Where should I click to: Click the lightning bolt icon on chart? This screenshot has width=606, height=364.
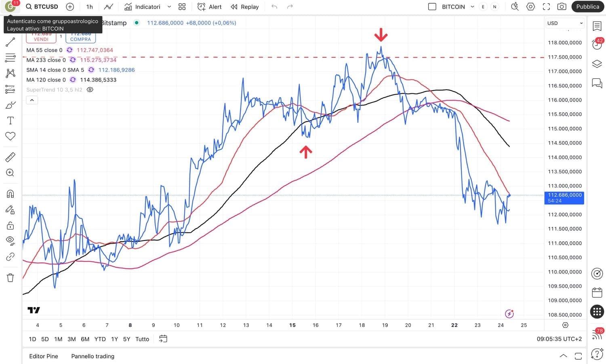(509, 314)
